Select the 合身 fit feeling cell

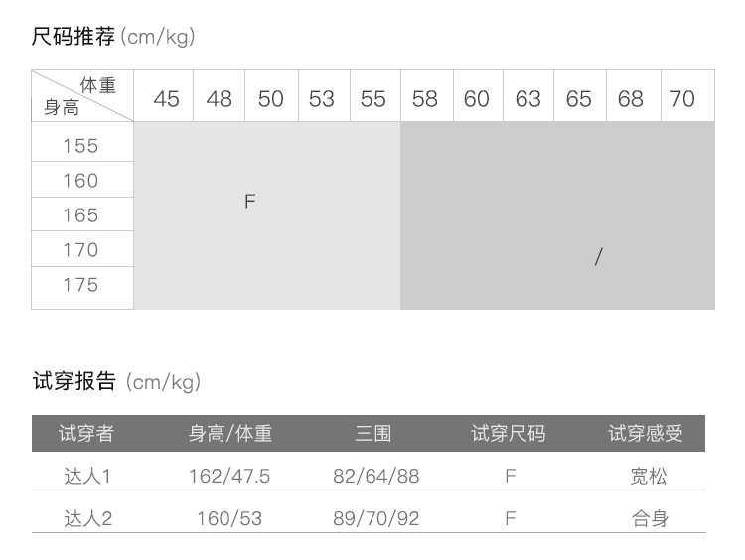649,518
